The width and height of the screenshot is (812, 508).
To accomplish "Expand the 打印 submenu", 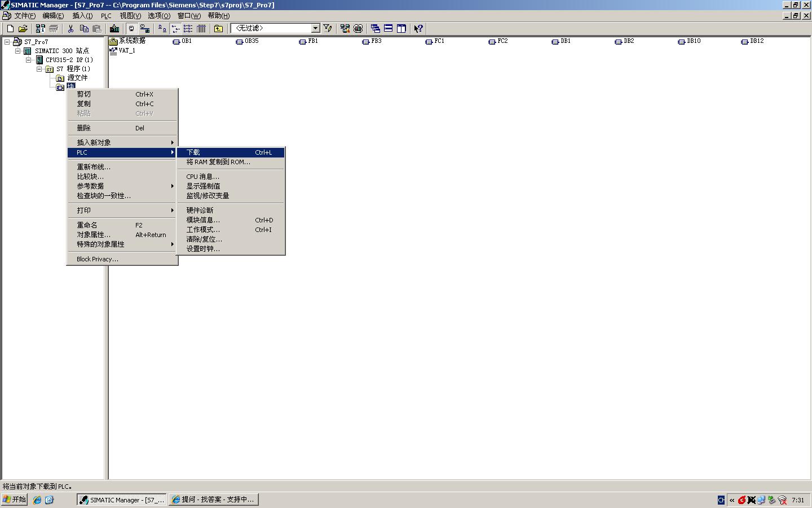I will coord(122,211).
